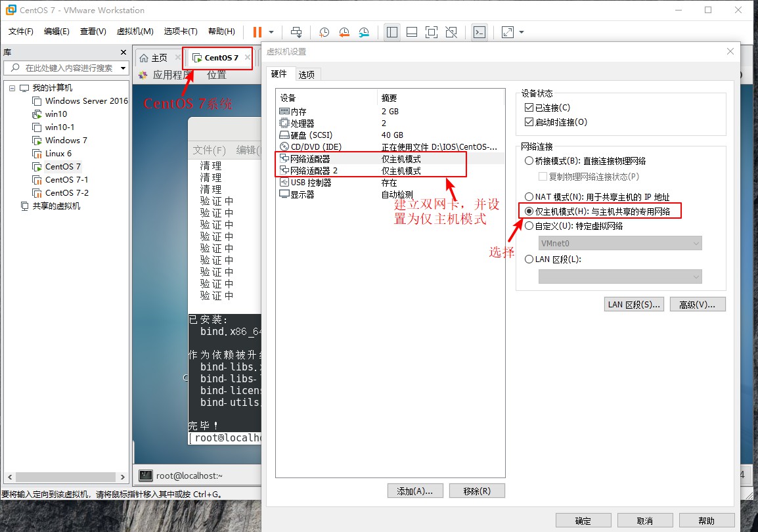Click the full screen mode icon
Screen dimensions: 758x532
click(431, 32)
